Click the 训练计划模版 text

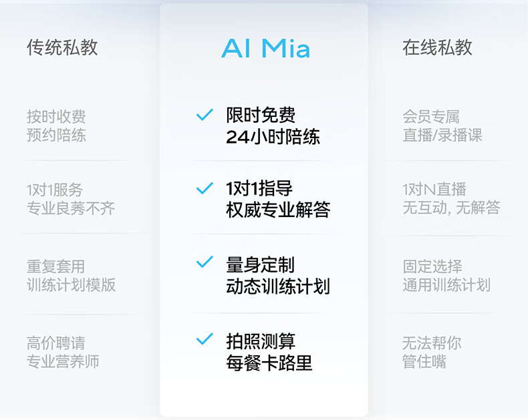click(71, 284)
